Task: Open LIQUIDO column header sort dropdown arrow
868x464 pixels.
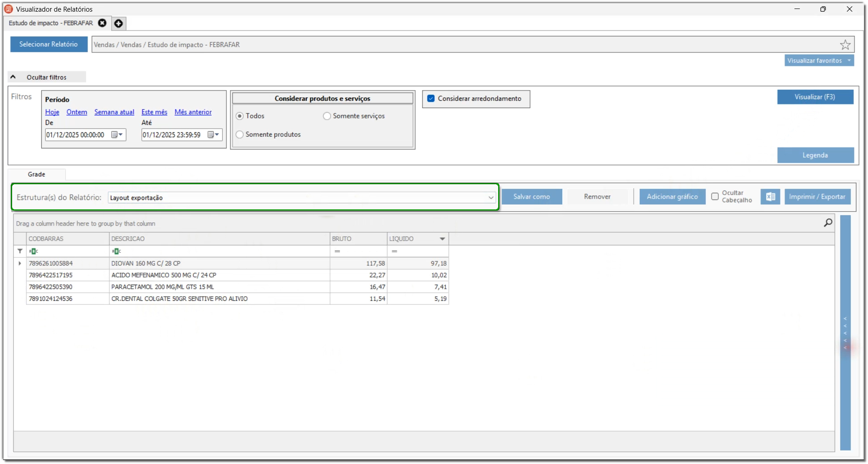Action: point(443,239)
